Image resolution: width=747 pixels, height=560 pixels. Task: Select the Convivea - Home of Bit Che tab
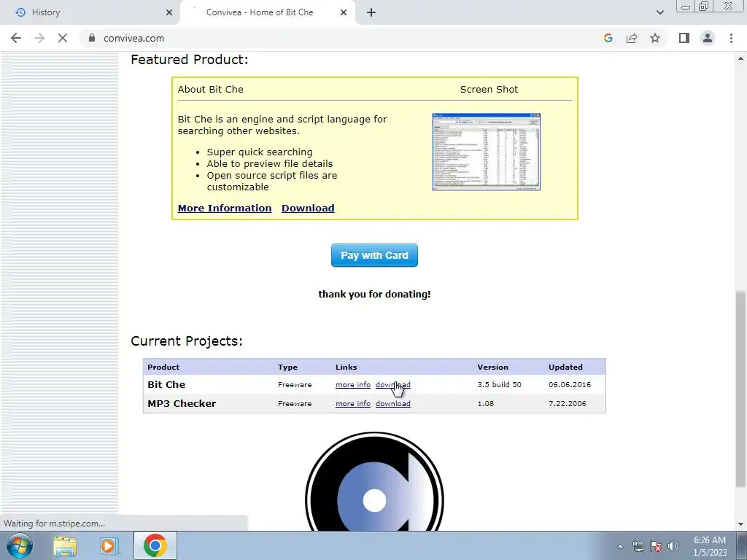pos(268,12)
